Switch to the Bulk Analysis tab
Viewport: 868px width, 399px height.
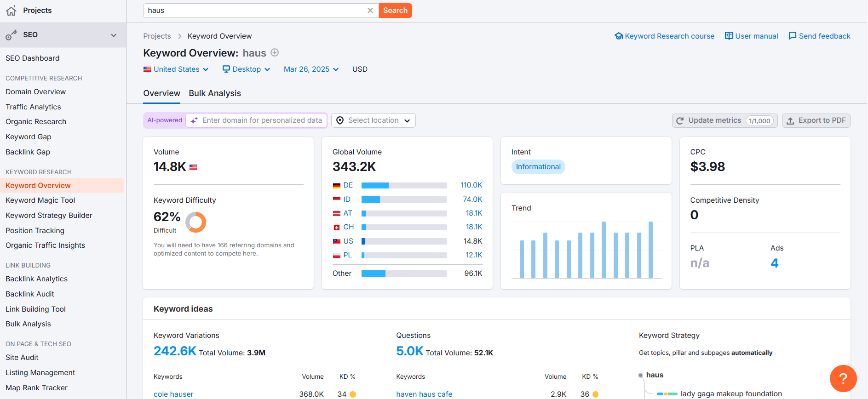point(215,93)
